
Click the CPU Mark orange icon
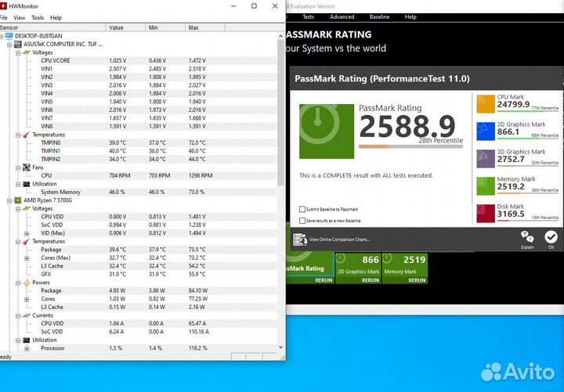(486, 104)
